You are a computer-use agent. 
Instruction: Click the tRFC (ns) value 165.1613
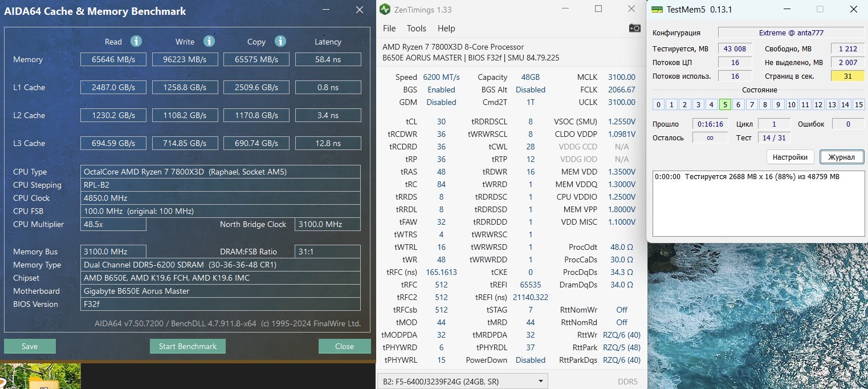click(441, 272)
